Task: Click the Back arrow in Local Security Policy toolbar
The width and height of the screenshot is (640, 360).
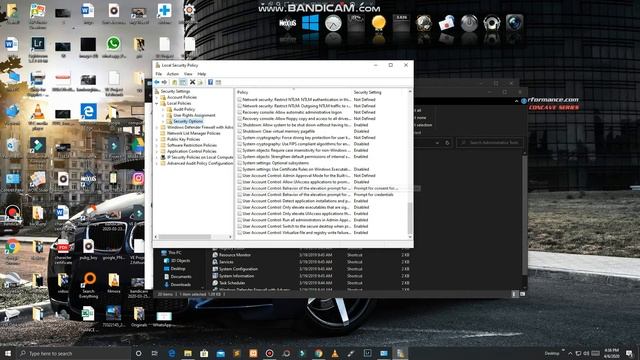Action: tap(157, 82)
